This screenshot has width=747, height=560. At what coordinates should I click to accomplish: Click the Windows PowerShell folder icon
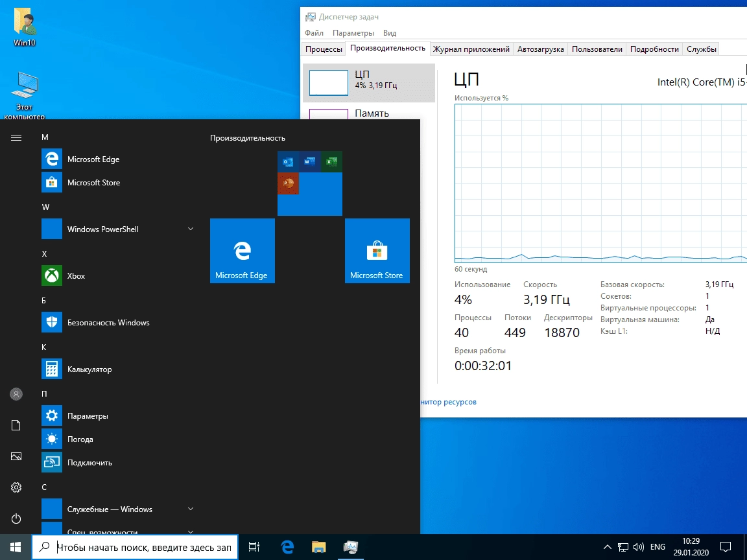[51, 229]
